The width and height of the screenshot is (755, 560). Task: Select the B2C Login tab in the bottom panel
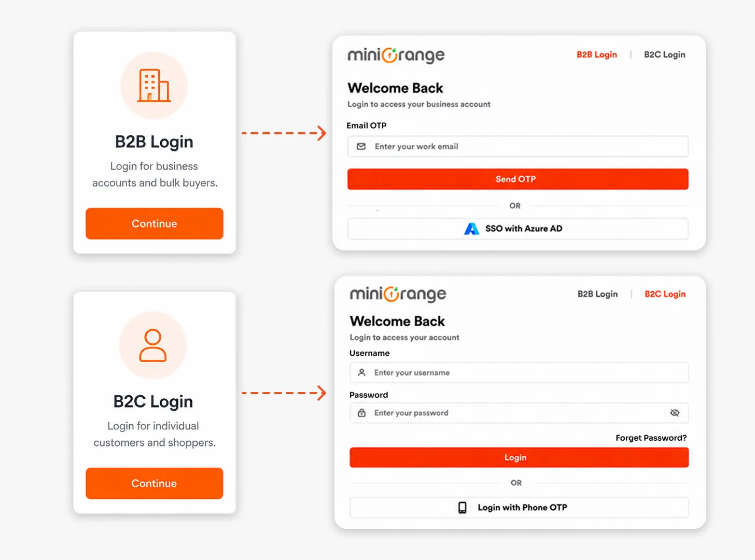point(665,294)
